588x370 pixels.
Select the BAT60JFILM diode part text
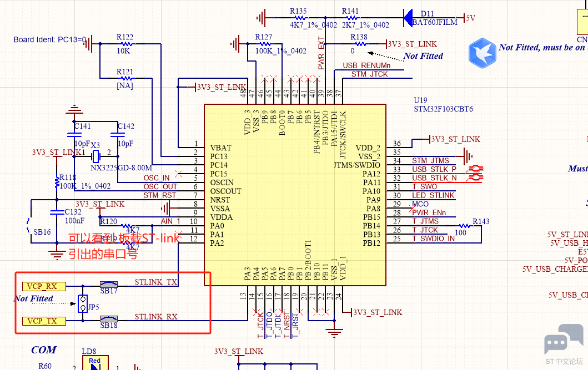(435, 23)
